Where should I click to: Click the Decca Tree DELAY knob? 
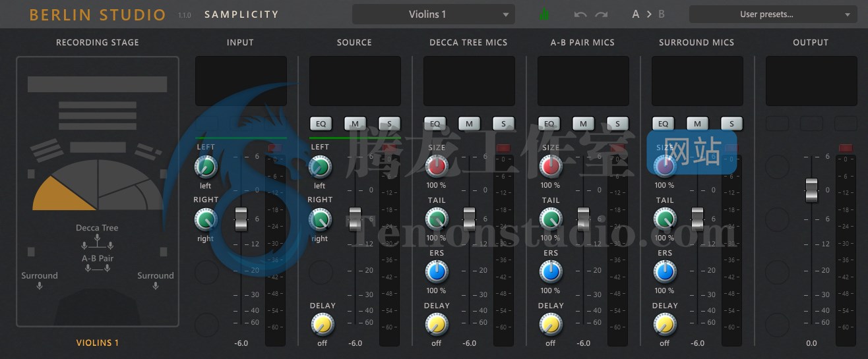(x=436, y=324)
